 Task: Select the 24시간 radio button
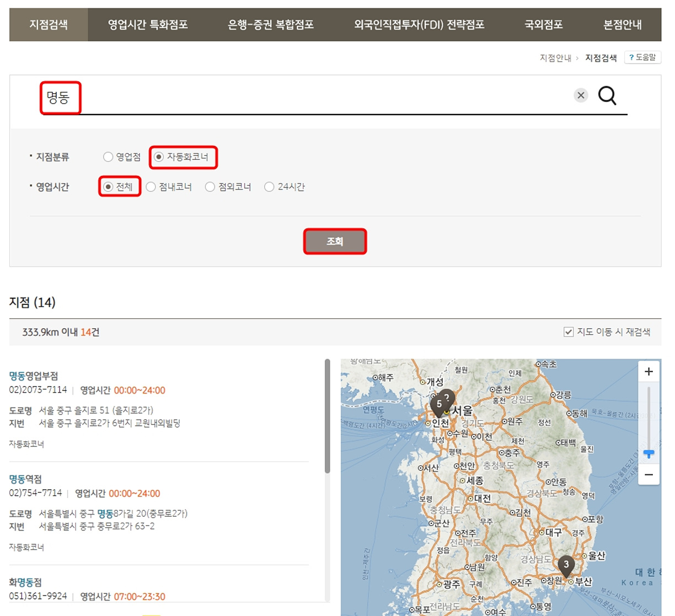(x=269, y=187)
